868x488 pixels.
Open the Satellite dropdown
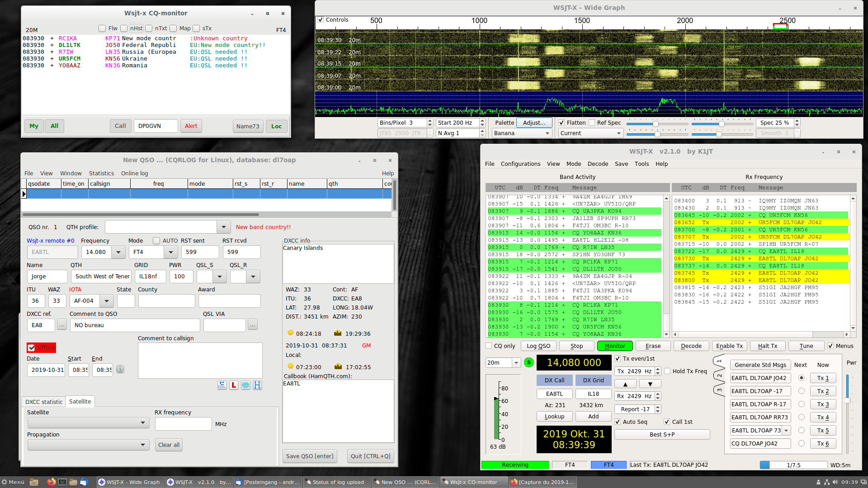tap(89, 423)
